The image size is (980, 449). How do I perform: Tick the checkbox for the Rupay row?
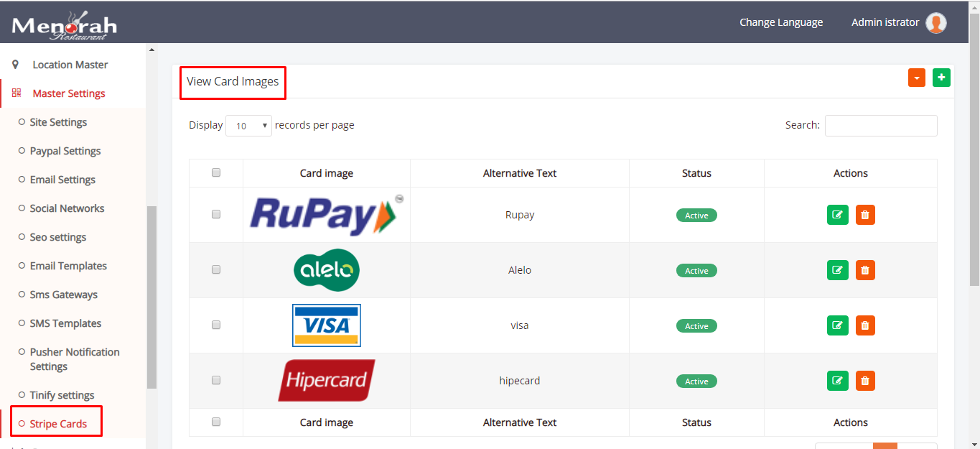pyautogui.click(x=216, y=214)
